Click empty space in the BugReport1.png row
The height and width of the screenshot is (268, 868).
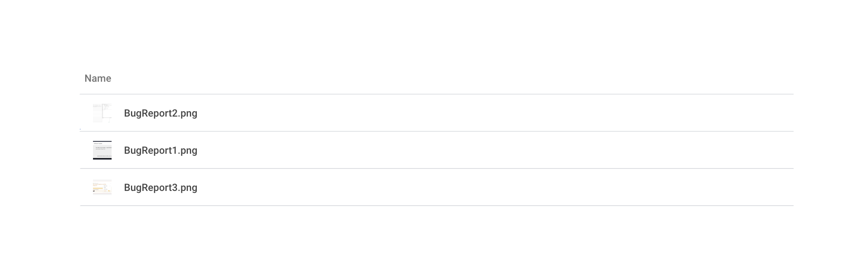(465, 150)
